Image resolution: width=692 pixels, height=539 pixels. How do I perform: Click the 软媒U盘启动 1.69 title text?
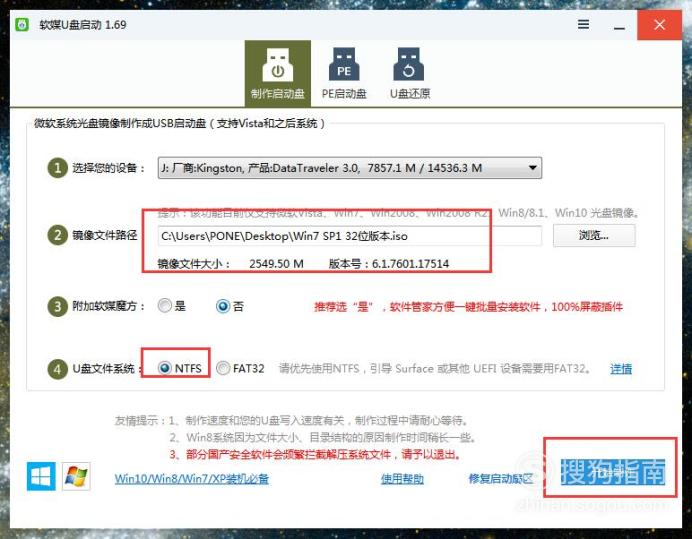[x=83, y=25]
